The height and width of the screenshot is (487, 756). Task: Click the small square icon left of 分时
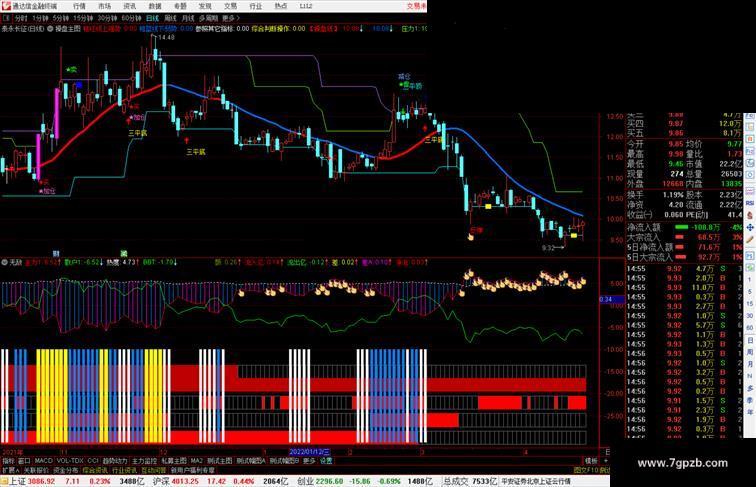6,18
